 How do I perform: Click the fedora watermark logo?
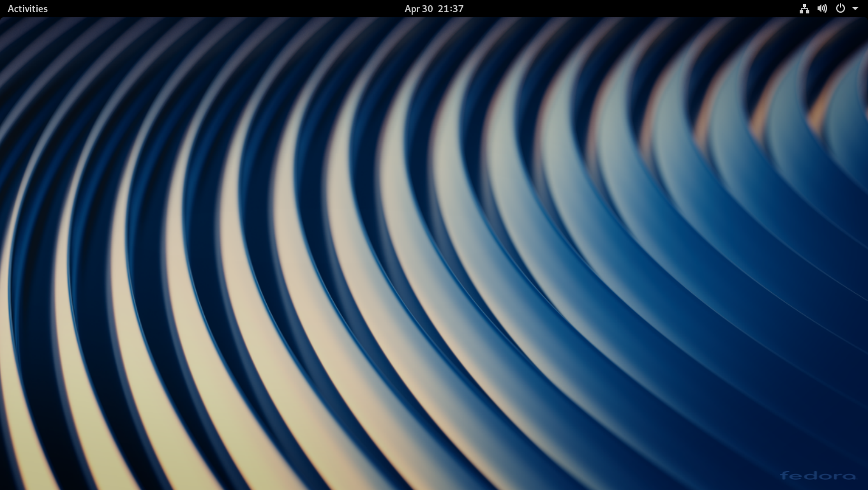(818, 475)
